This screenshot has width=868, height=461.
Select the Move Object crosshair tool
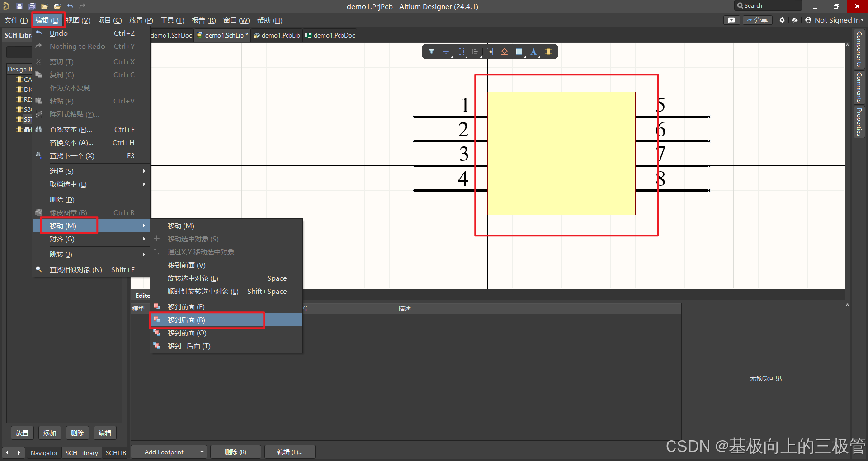tap(446, 52)
